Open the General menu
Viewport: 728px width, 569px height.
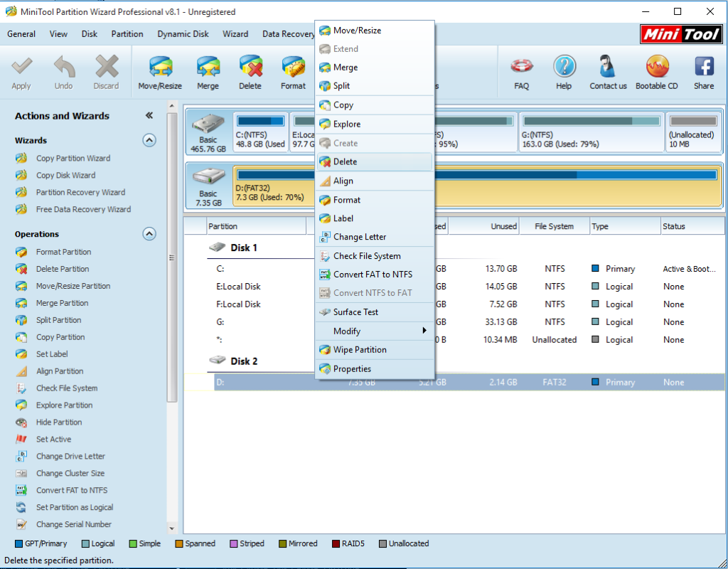click(x=21, y=34)
